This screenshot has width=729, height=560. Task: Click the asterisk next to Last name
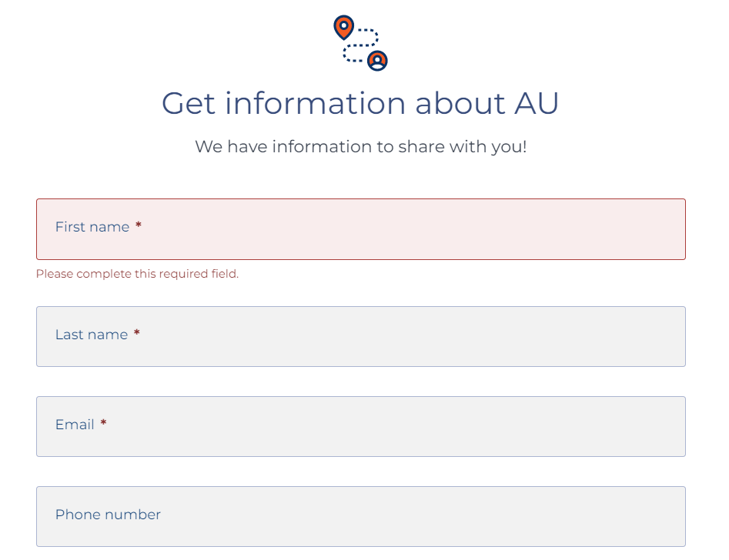coord(137,334)
